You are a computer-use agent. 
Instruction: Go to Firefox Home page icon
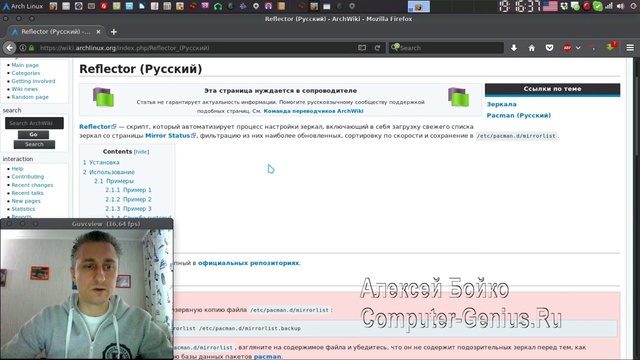tap(531, 48)
